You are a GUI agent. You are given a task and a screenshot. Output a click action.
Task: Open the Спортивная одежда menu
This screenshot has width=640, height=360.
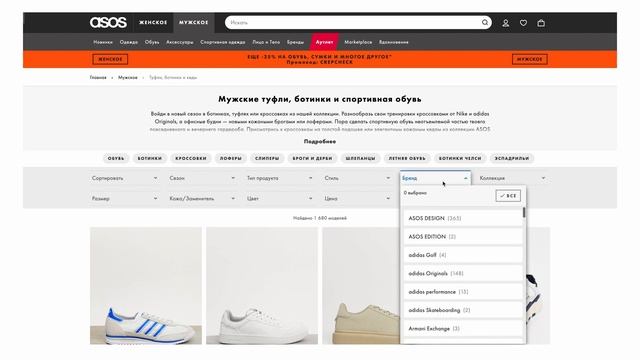pyautogui.click(x=223, y=42)
